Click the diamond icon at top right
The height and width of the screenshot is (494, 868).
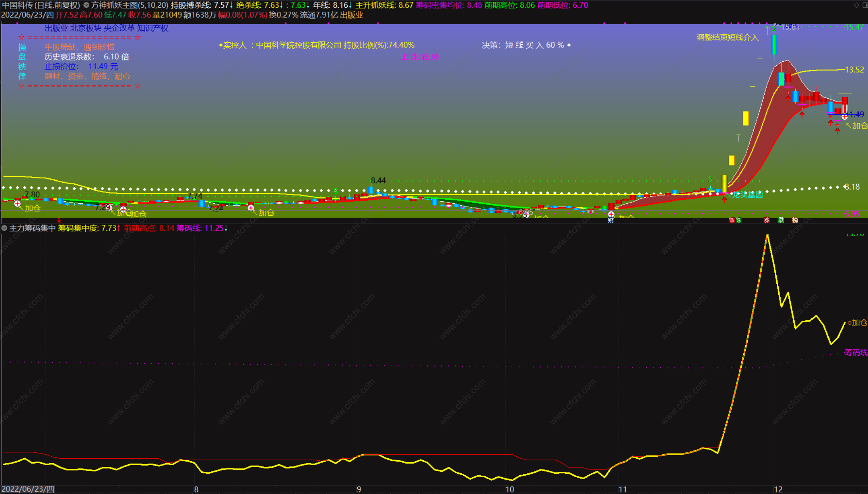click(x=856, y=5)
